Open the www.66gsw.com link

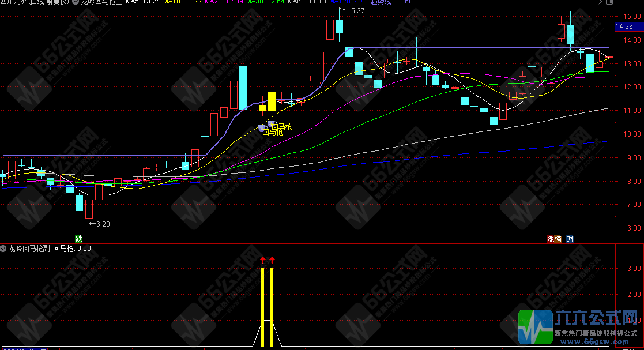pyautogui.click(x=595, y=342)
